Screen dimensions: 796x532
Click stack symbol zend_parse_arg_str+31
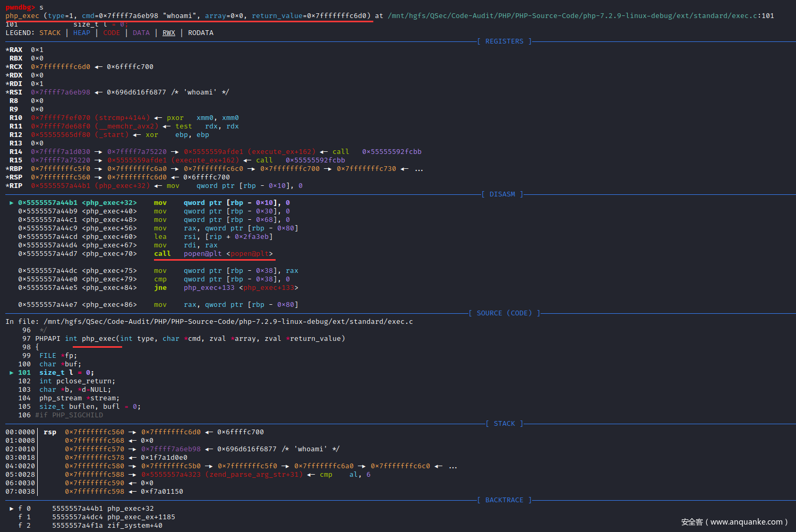tap(254, 475)
